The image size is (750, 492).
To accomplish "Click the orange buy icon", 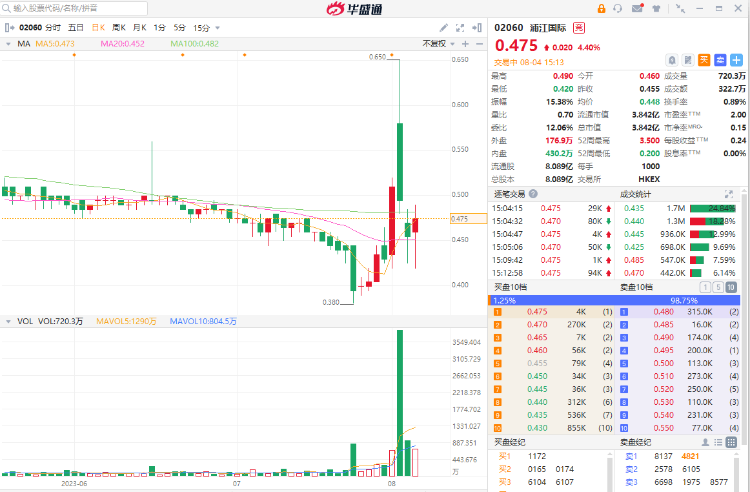I will point(704,60).
